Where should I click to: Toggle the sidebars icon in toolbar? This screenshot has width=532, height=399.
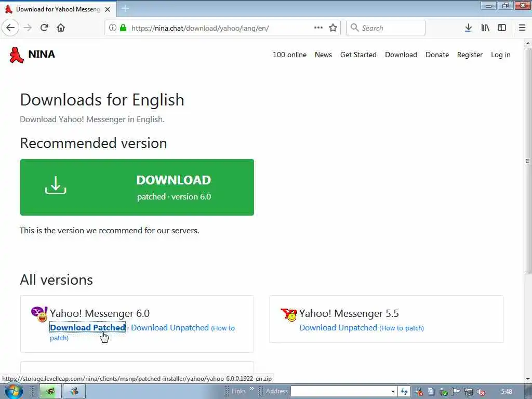click(x=502, y=28)
